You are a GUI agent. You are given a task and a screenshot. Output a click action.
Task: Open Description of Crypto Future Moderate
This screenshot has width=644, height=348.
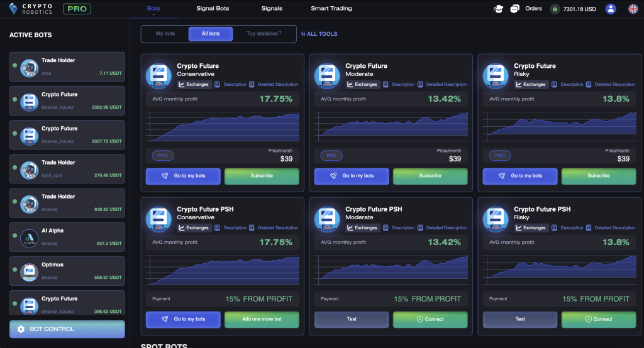click(399, 85)
